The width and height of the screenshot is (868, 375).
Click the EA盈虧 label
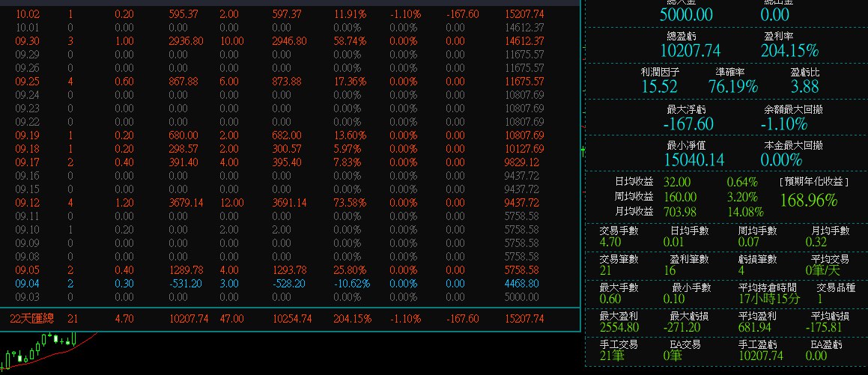(827, 344)
